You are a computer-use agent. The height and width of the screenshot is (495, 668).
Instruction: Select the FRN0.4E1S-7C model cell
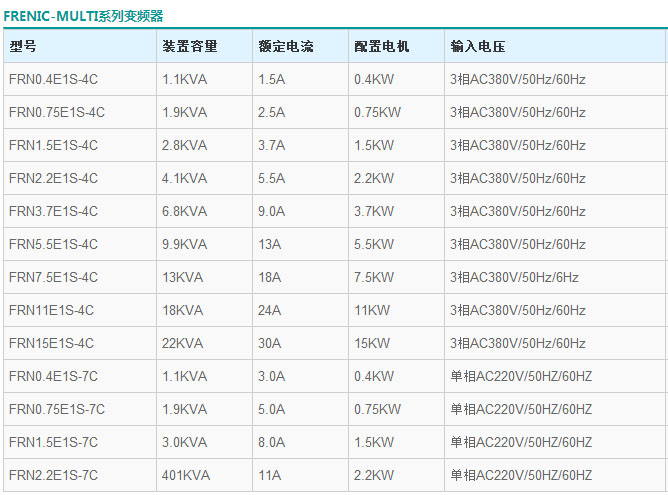[53, 376]
